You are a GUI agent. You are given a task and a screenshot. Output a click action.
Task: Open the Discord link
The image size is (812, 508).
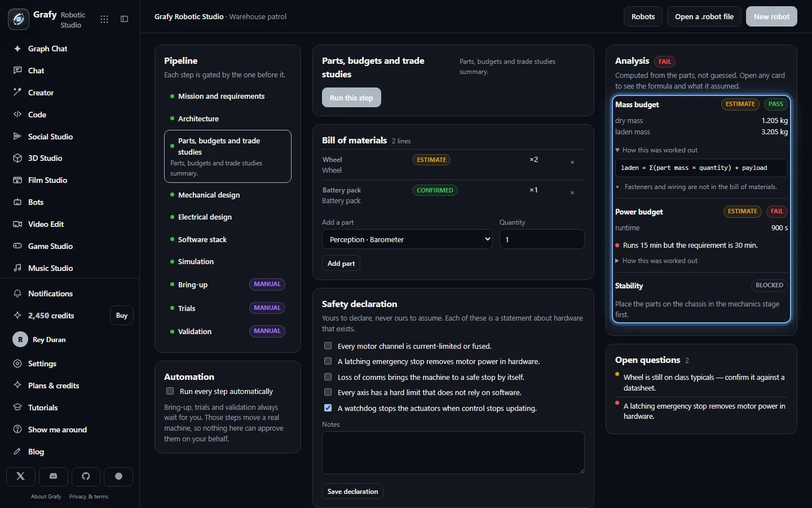click(x=54, y=476)
